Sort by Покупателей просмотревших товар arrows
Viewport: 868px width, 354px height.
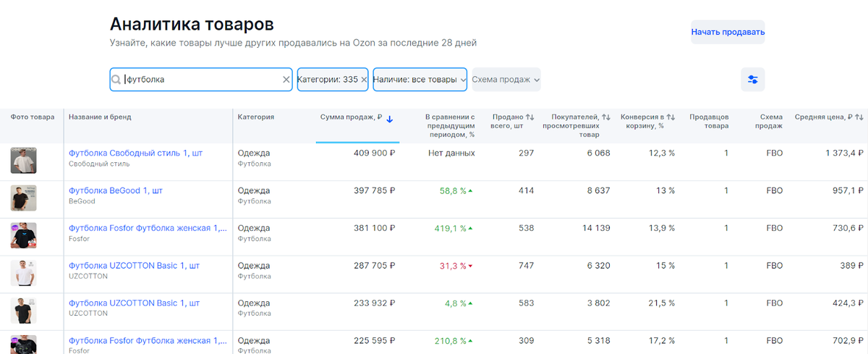tap(606, 117)
